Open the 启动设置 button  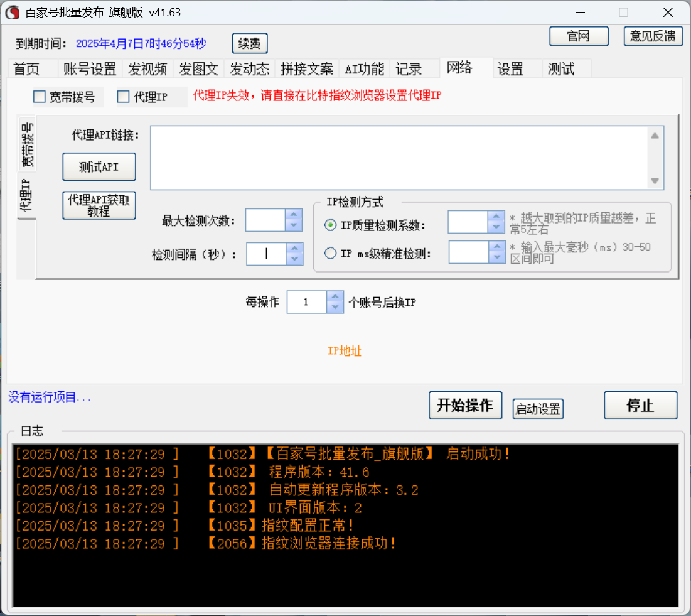pos(538,409)
